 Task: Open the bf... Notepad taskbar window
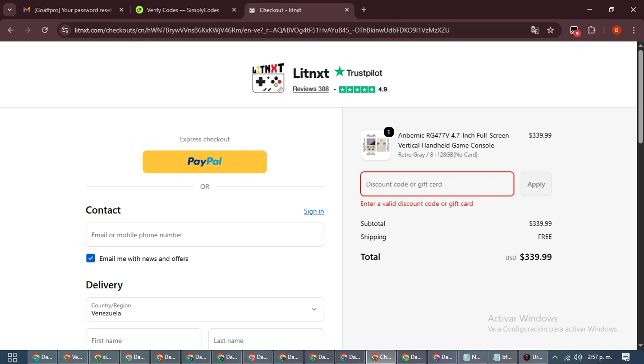tap(503, 357)
